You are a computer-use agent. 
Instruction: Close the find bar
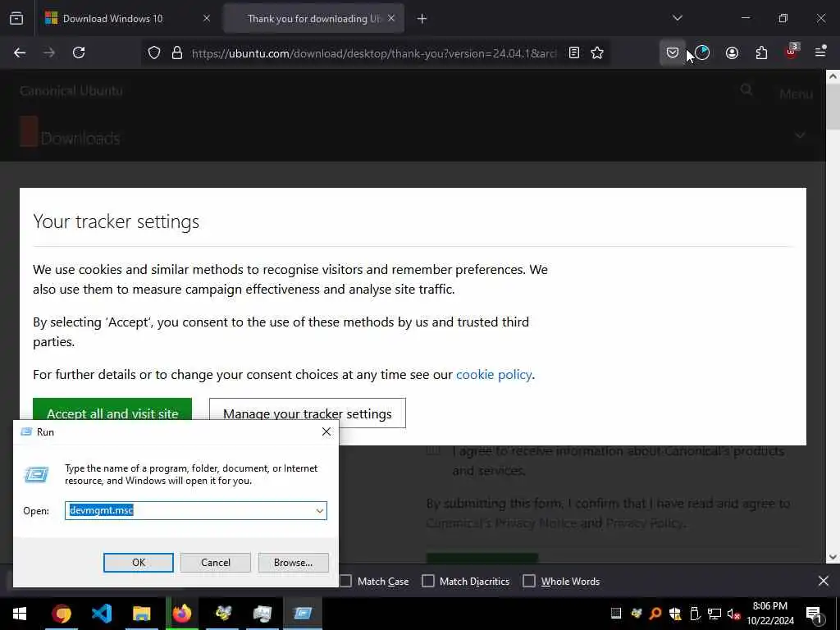tap(824, 581)
